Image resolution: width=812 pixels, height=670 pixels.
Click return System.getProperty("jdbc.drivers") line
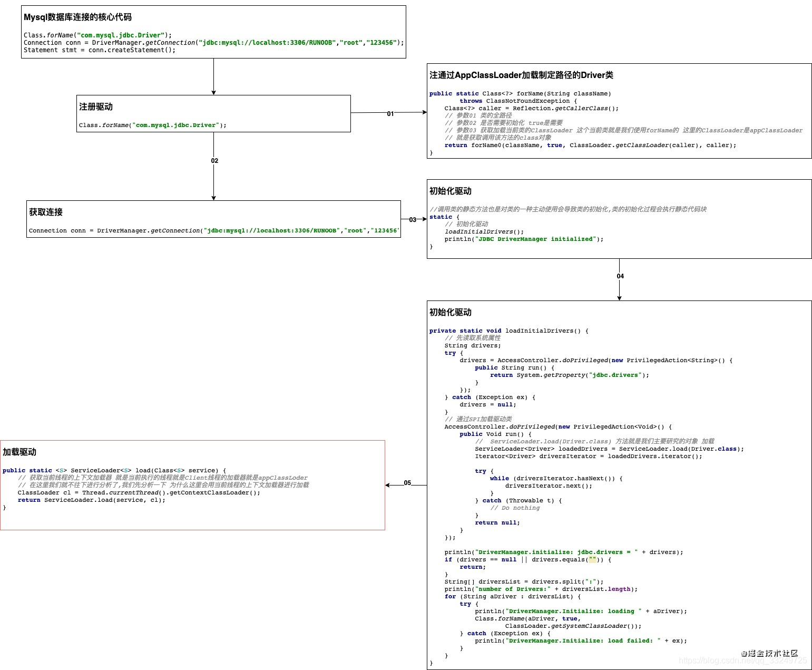(x=570, y=375)
